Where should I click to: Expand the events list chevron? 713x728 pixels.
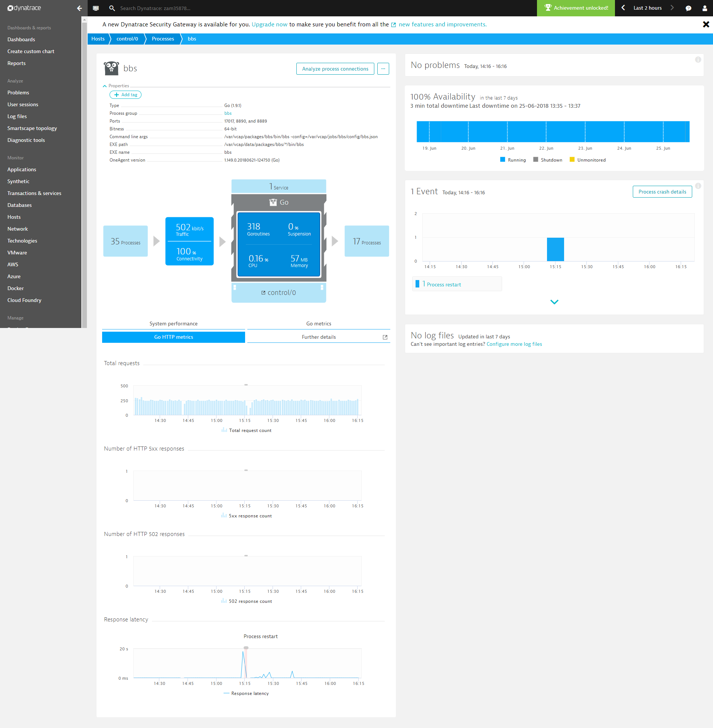click(x=554, y=302)
